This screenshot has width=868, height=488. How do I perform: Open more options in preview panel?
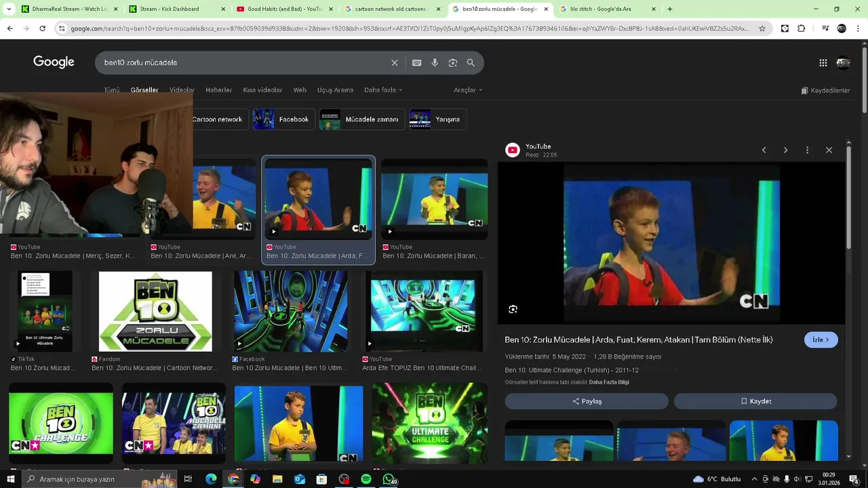pos(807,150)
